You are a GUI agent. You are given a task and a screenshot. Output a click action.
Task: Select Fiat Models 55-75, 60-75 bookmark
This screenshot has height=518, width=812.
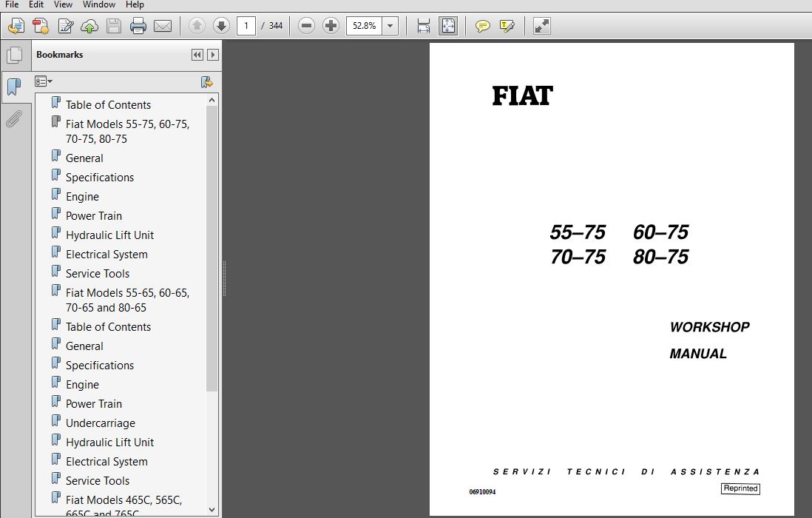[127, 132]
